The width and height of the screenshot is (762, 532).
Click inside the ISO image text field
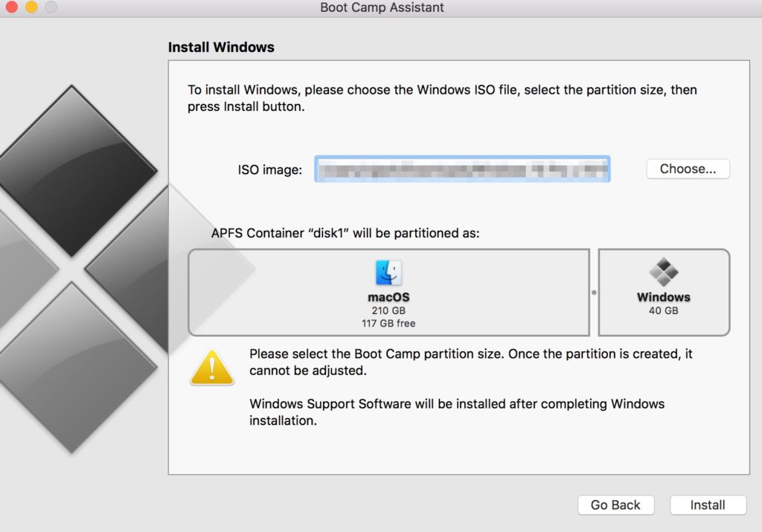click(x=462, y=169)
